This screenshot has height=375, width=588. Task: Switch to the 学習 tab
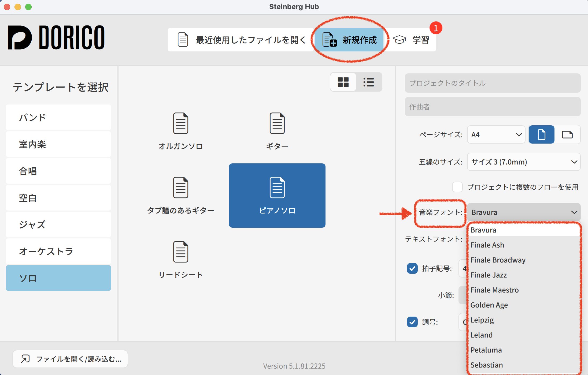[x=412, y=40]
